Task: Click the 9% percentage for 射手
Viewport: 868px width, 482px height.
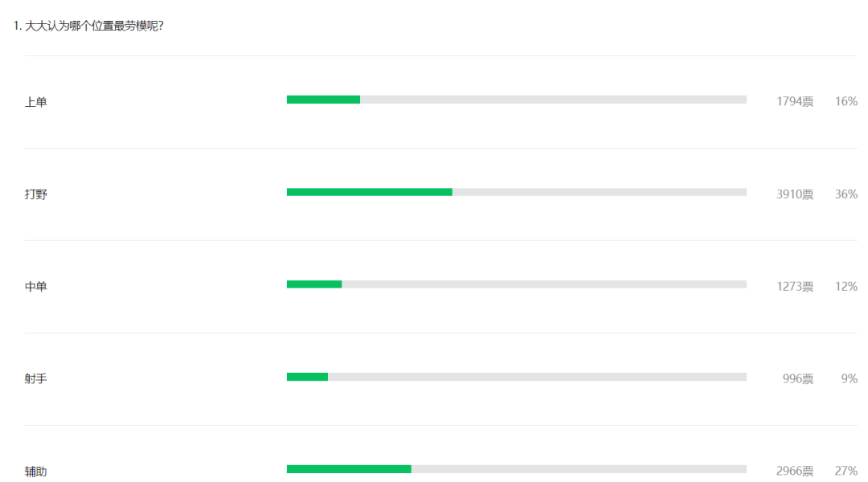Action: tap(850, 378)
